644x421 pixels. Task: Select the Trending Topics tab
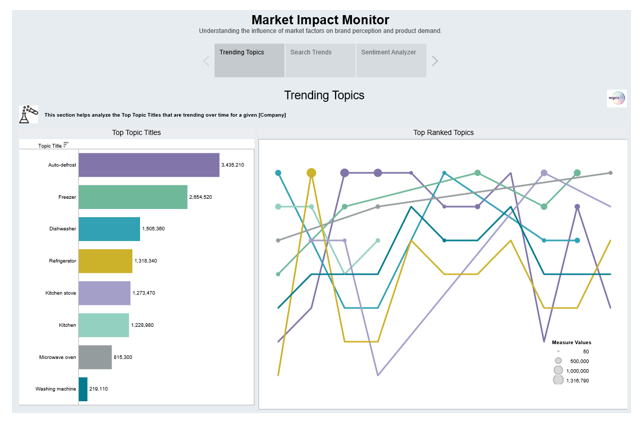249,60
